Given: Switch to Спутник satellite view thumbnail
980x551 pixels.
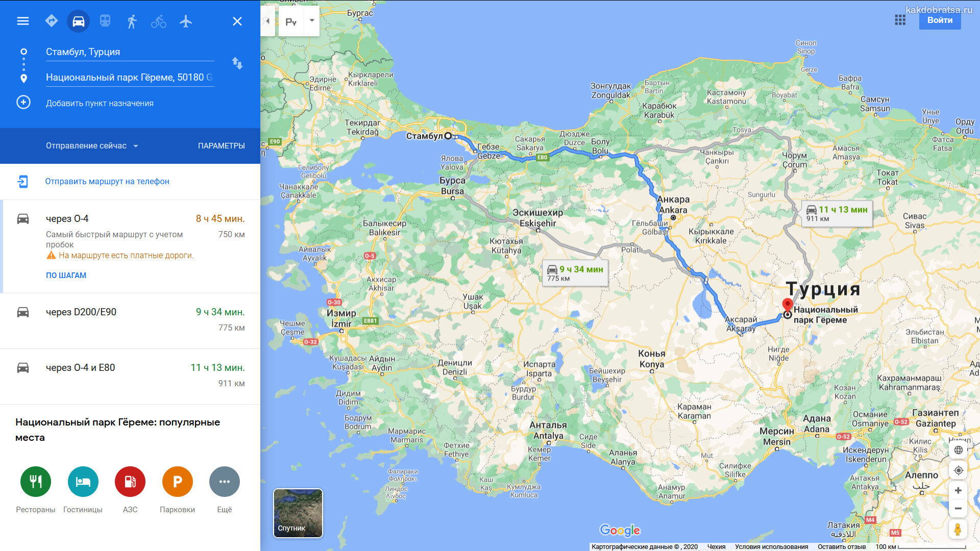Looking at the screenshot, I should click(298, 513).
